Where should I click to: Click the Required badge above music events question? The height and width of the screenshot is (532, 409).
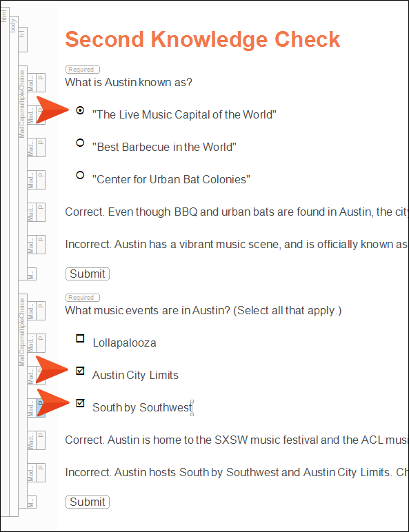[x=83, y=298]
